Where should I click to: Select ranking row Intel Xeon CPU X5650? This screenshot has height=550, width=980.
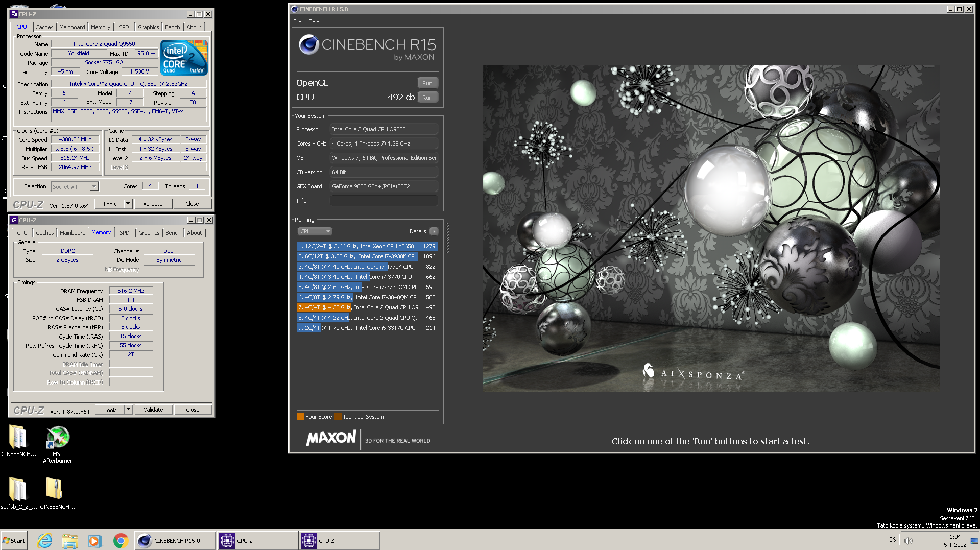pyautogui.click(x=367, y=246)
